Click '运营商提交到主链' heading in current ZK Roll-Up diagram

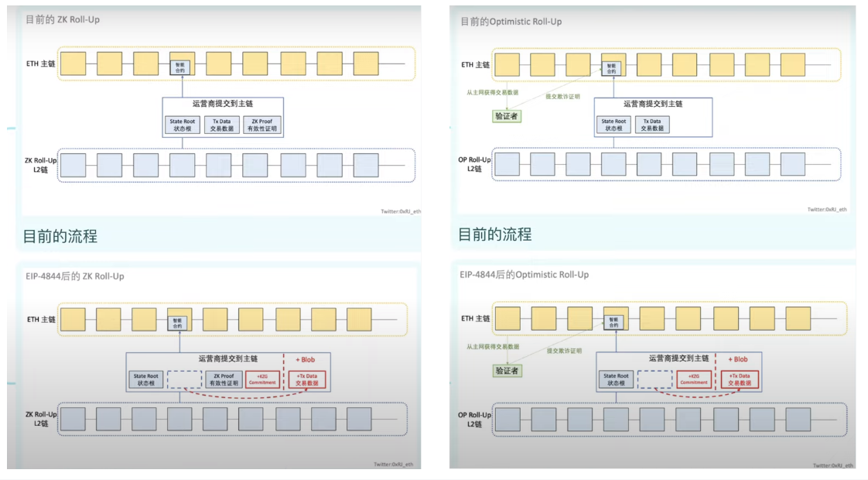point(223,104)
